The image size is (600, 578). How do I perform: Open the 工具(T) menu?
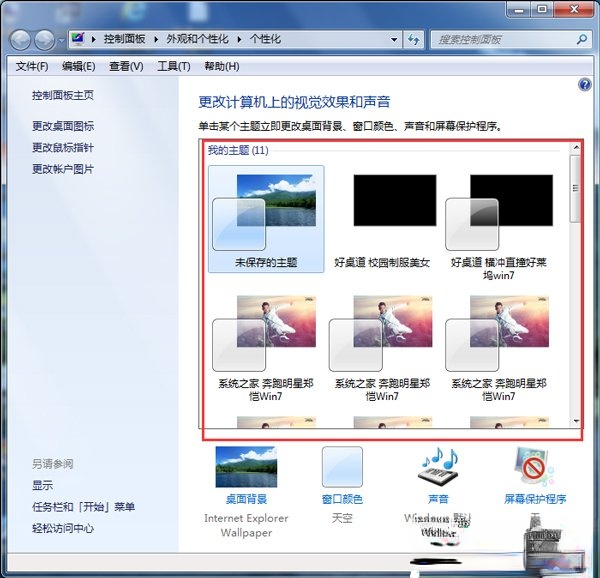click(174, 67)
